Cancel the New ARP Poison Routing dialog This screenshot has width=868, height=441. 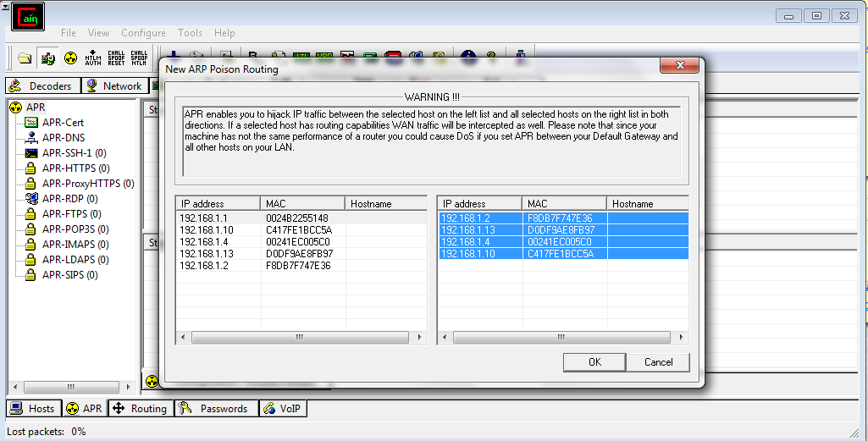coord(658,362)
